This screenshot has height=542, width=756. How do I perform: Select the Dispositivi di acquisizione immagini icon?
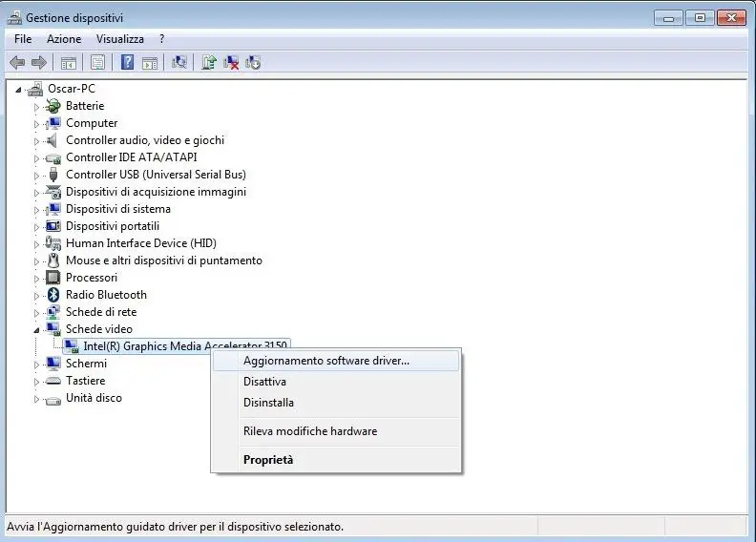[53, 192]
